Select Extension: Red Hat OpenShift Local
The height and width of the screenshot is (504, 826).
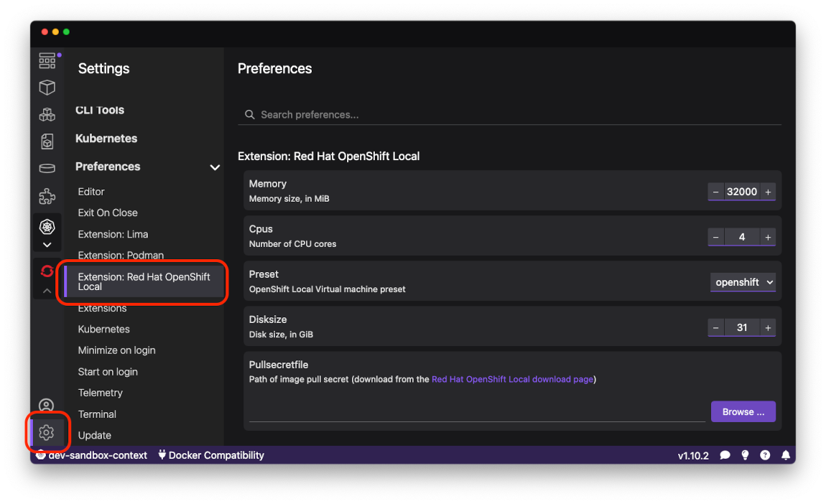click(144, 281)
